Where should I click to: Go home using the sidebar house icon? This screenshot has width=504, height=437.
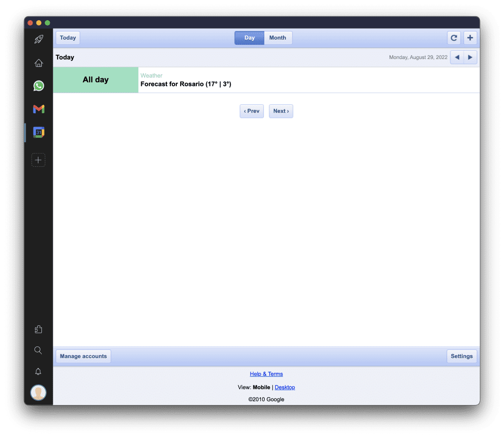click(38, 63)
